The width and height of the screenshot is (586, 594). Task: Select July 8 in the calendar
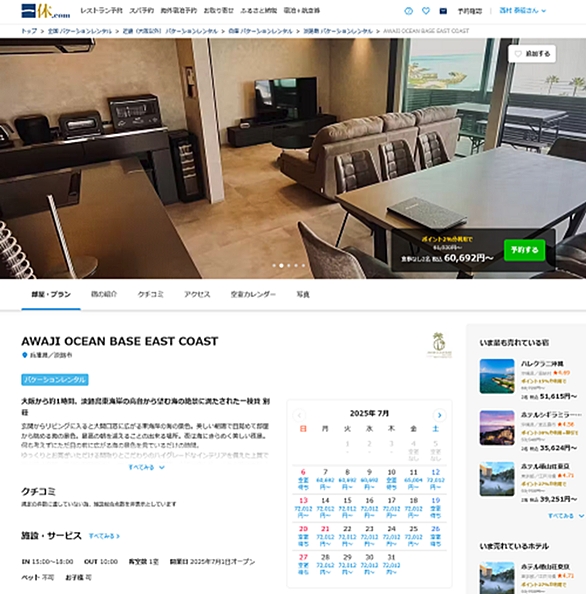point(347,480)
